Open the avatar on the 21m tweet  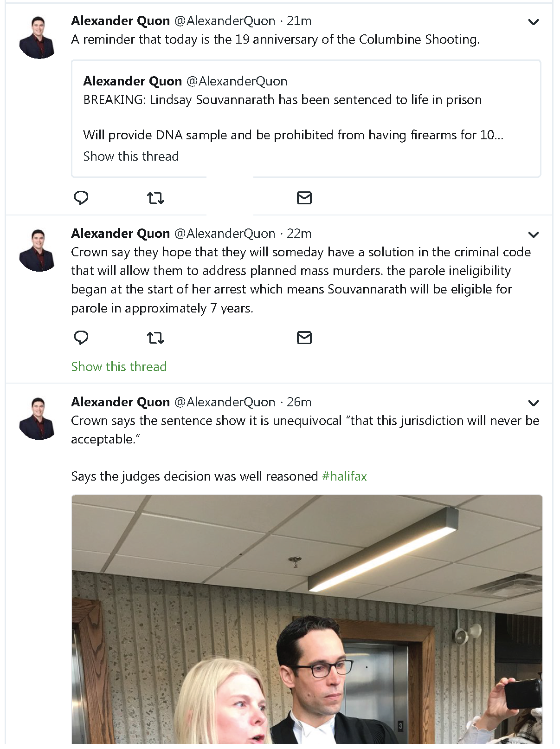(38, 38)
